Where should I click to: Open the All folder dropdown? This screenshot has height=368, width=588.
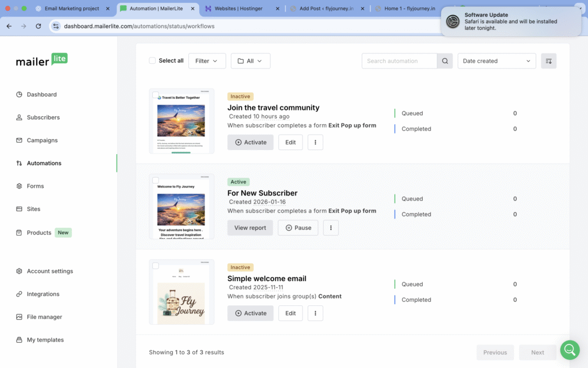pos(250,61)
